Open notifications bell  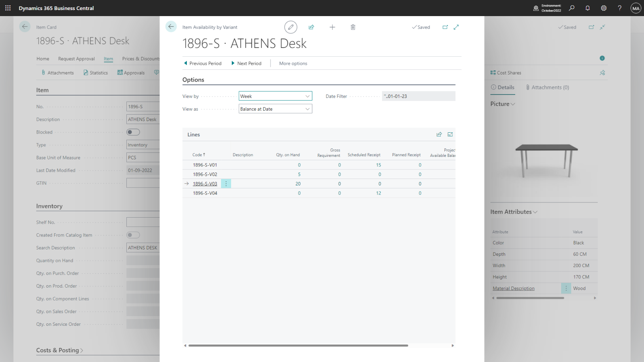coord(588,8)
